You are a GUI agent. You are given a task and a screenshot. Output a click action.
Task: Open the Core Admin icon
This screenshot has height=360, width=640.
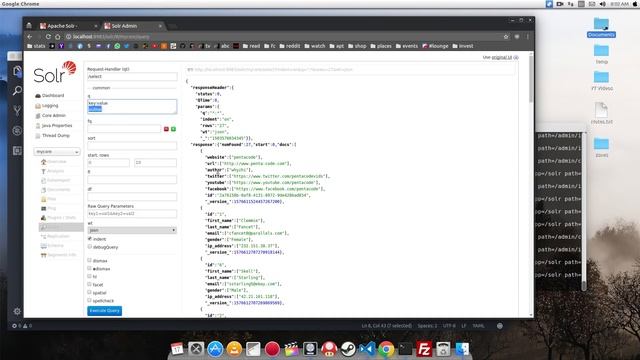[x=38, y=116]
